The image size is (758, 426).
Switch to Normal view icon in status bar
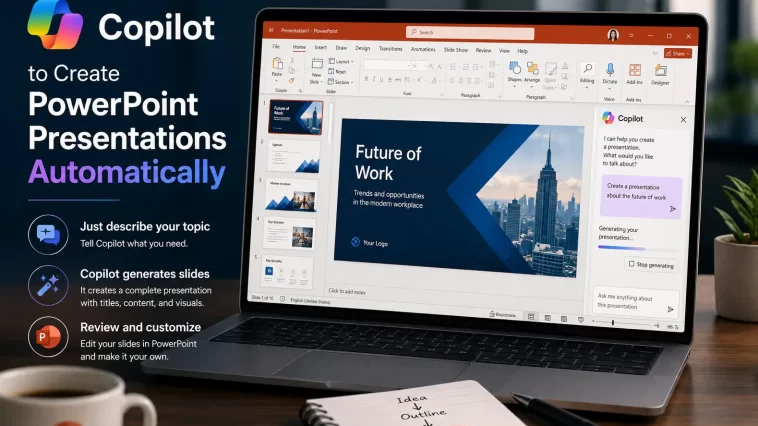pyautogui.click(x=531, y=317)
